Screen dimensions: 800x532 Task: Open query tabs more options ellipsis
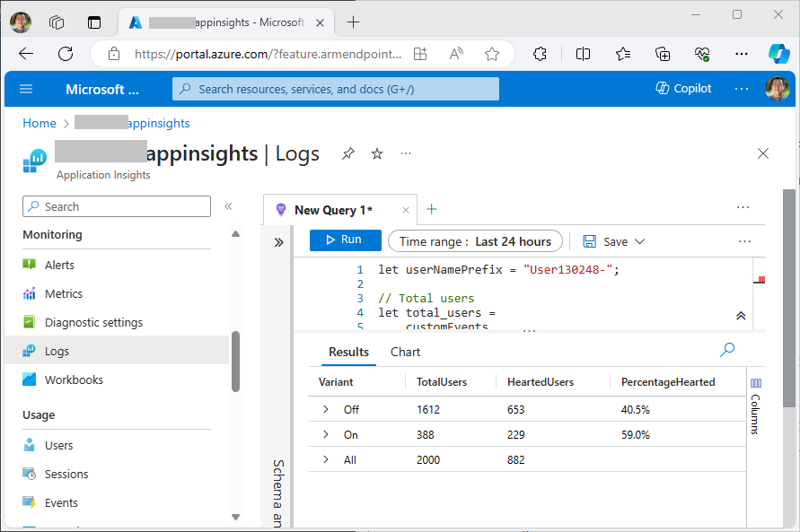[743, 207]
